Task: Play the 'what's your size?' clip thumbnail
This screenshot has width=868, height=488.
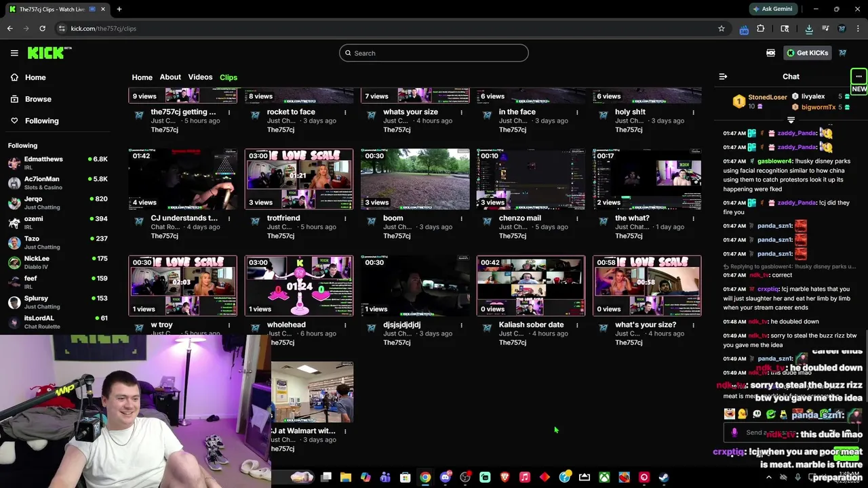Action: pyautogui.click(x=647, y=285)
